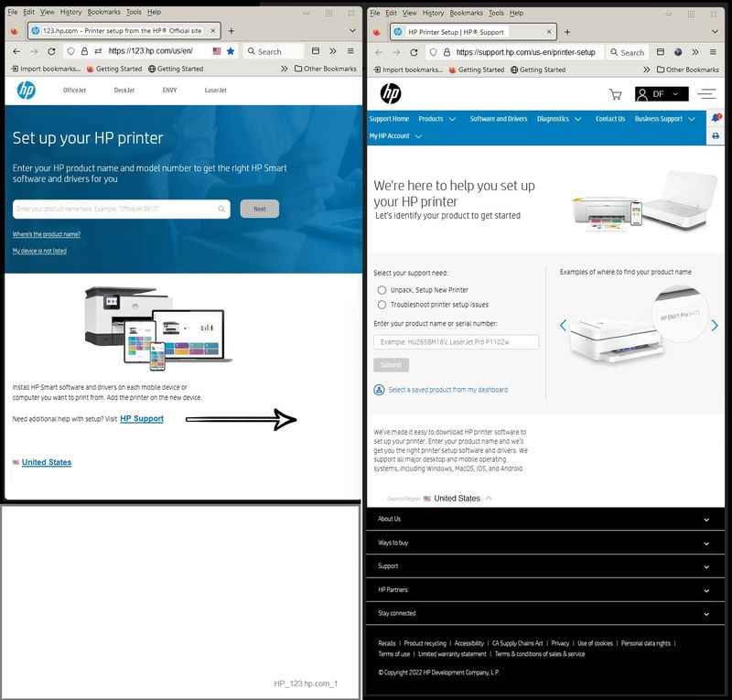Select DeskJet tab on 123.hp.com

coord(124,90)
